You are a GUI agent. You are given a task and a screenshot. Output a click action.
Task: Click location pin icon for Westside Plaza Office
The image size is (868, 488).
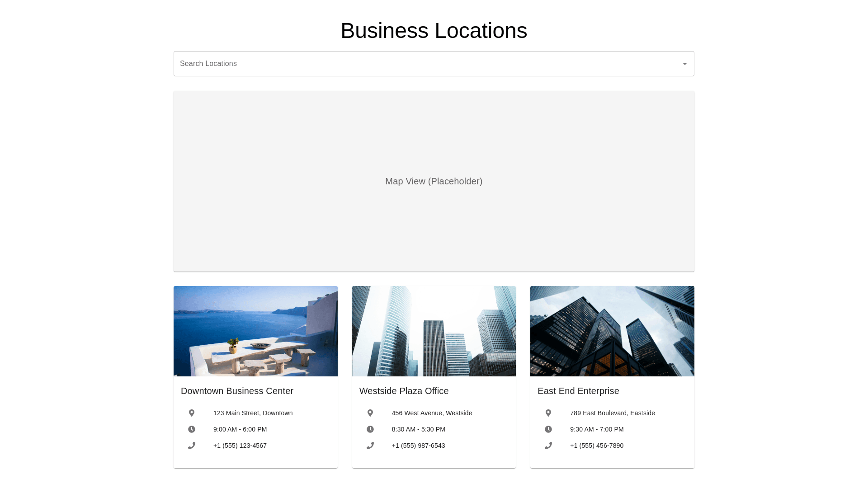(370, 413)
